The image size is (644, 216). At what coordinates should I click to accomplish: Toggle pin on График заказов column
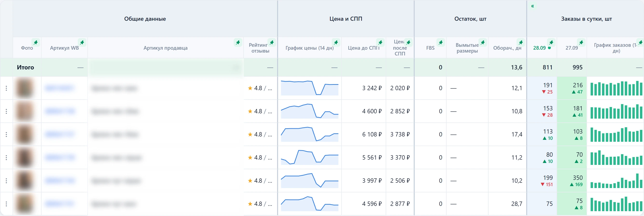click(640, 42)
